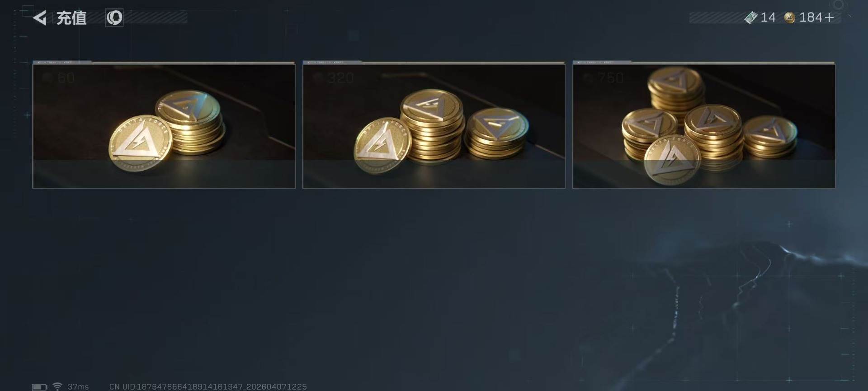Click the green ticket voucher icon
868x391 pixels.
tap(751, 18)
